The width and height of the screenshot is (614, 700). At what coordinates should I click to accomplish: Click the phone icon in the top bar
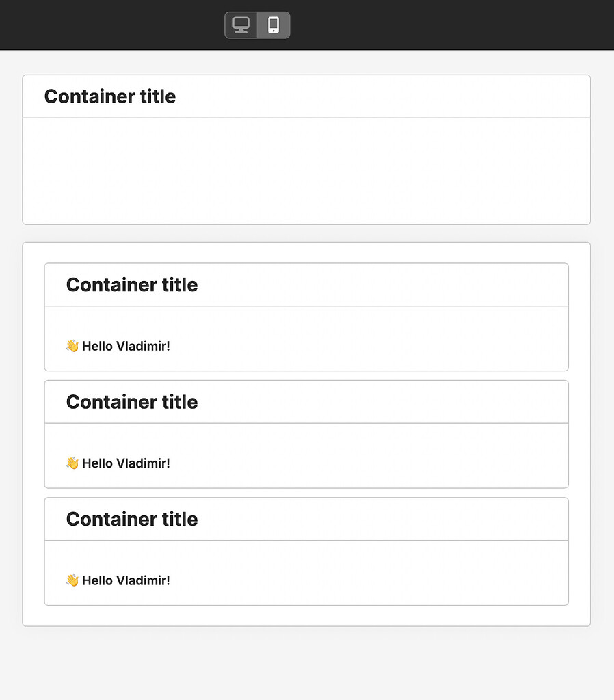(274, 25)
